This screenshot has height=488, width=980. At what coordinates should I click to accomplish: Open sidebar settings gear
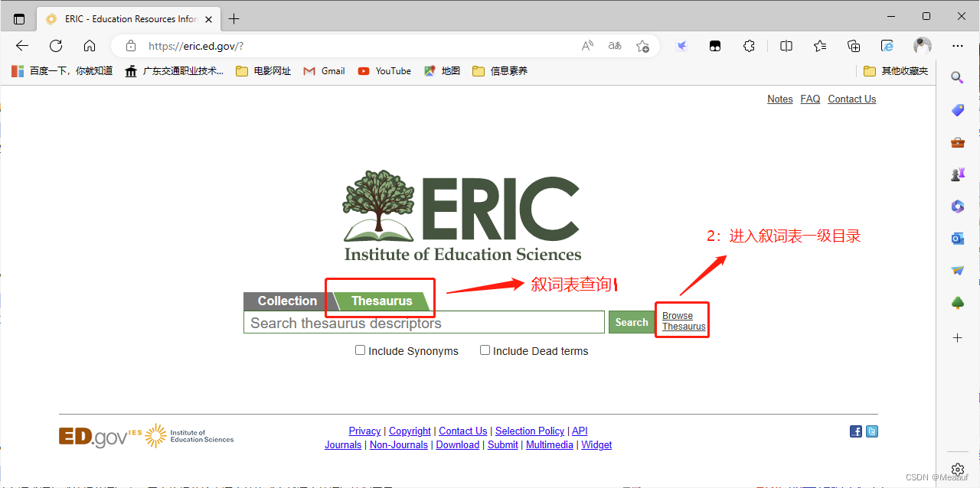957,469
